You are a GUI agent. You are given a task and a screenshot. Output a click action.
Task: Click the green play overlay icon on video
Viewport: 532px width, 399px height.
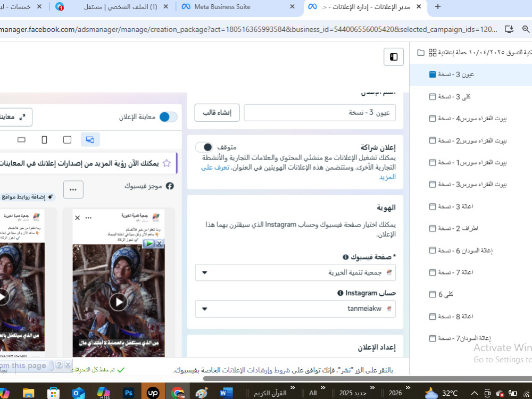tap(149, 243)
